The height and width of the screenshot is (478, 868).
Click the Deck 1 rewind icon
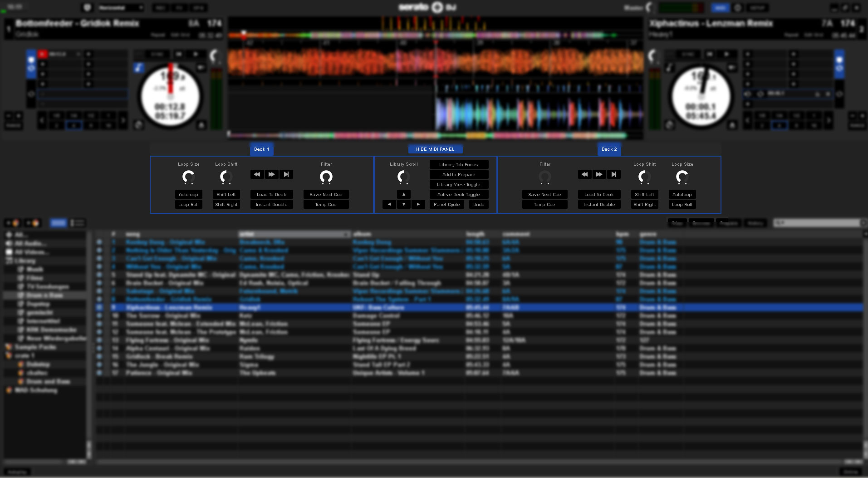click(257, 174)
